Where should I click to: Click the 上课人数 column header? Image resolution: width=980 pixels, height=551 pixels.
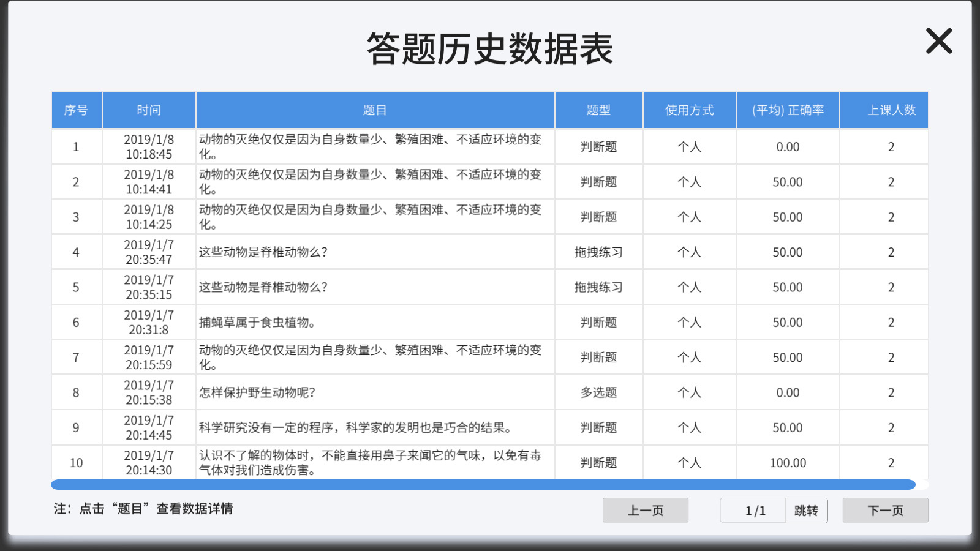pos(884,110)
